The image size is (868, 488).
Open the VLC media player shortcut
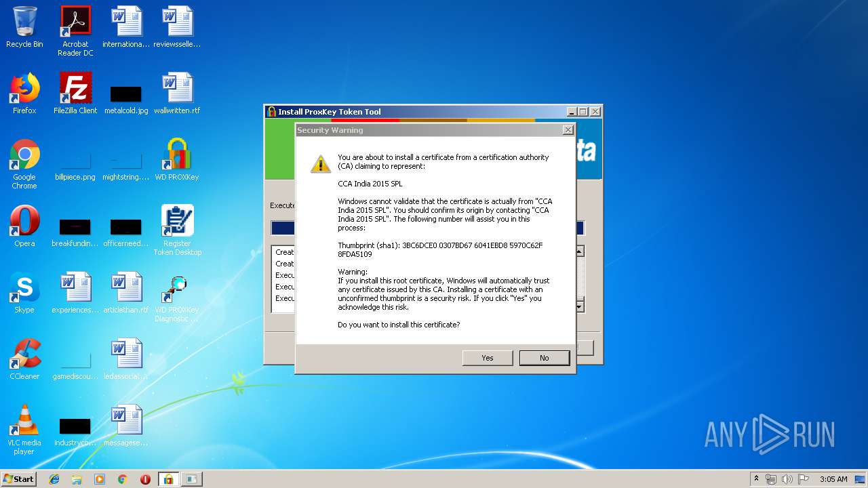coord(24,430)
